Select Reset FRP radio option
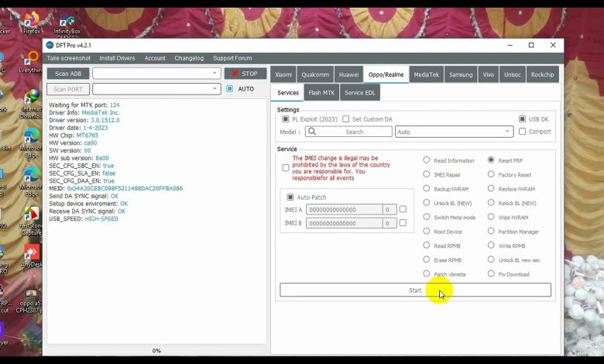Screen dimensions: 604x364 [x=491, y=160]
